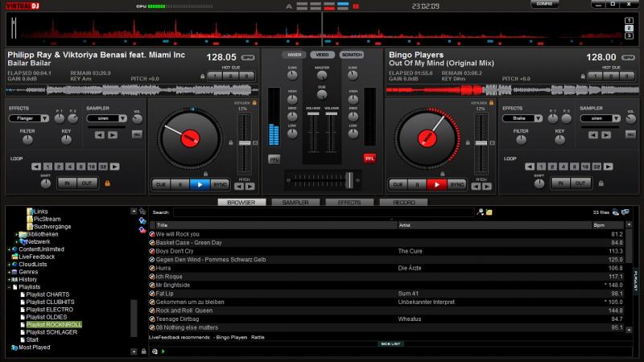Pause the right deck
Screen dimensions: 644x362
(418, 184)
